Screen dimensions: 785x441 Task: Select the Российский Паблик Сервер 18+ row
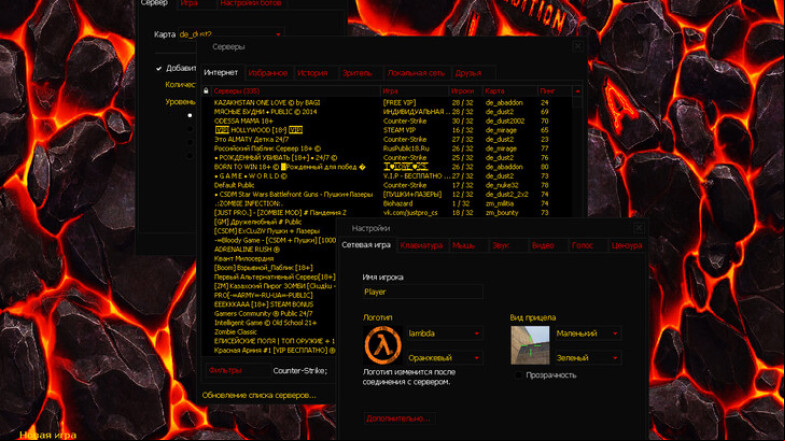pos(385,149)
